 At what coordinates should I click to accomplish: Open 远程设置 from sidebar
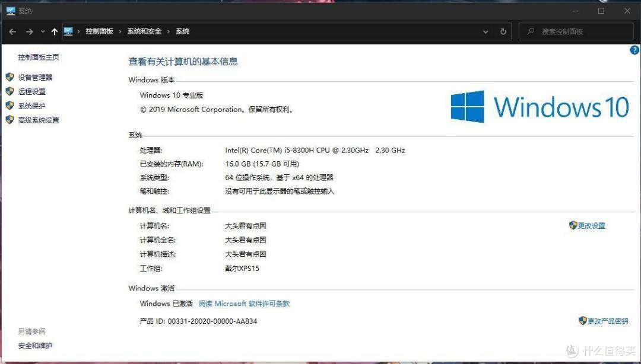click(x=32, y=91)
